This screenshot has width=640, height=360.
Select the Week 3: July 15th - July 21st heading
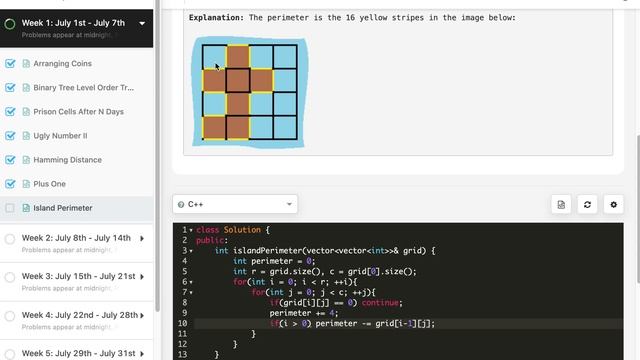[78, 276]
